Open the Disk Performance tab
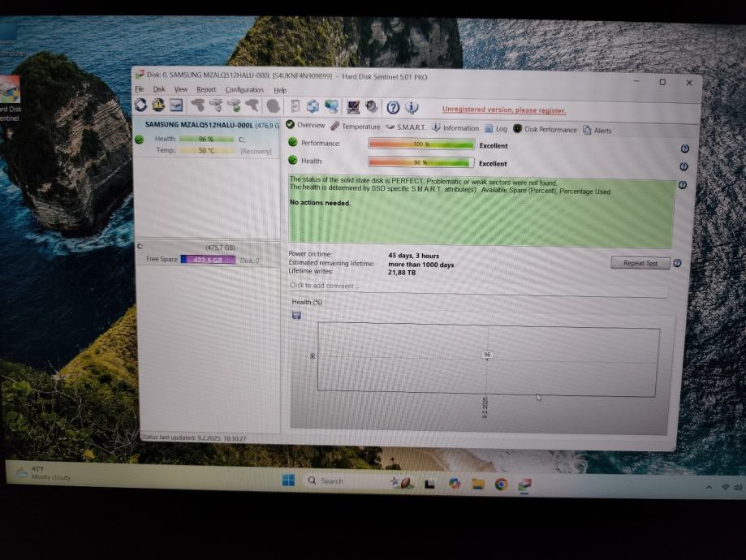The image size is (746, 560). coord(545,129)
